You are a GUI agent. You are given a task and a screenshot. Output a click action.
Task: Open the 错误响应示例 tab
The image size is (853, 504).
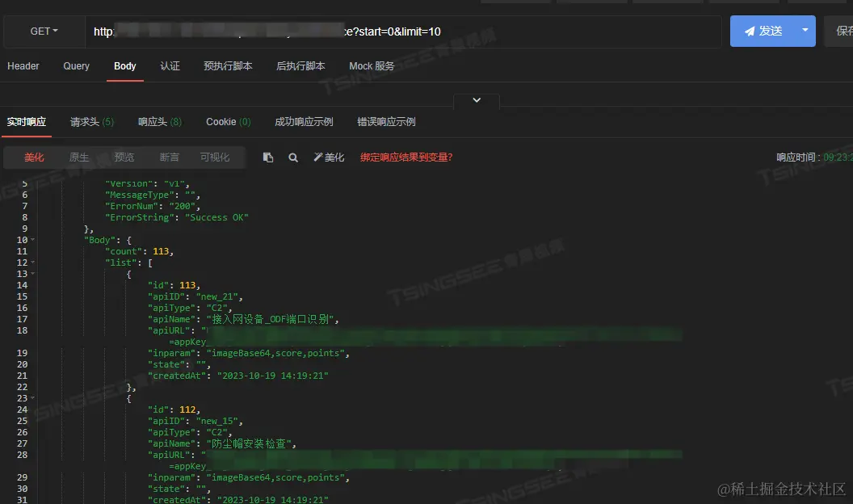click(x=386, y=122)
